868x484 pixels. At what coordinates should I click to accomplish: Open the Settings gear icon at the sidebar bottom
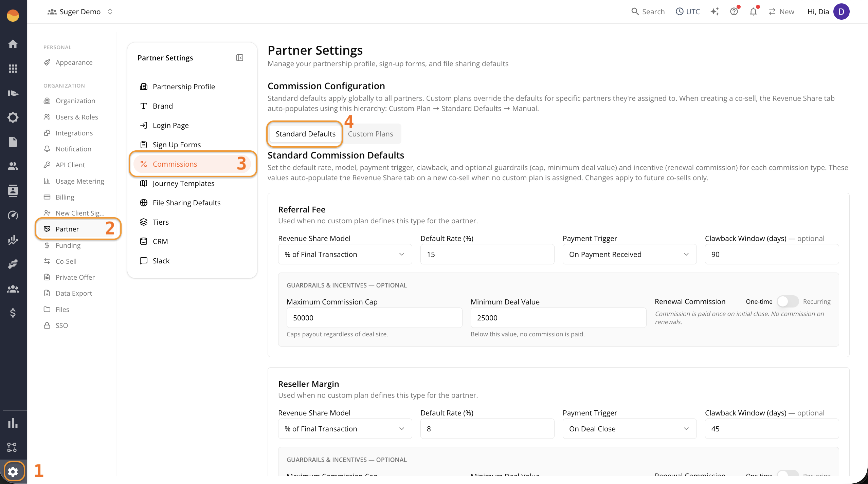(x=13, y=471)
